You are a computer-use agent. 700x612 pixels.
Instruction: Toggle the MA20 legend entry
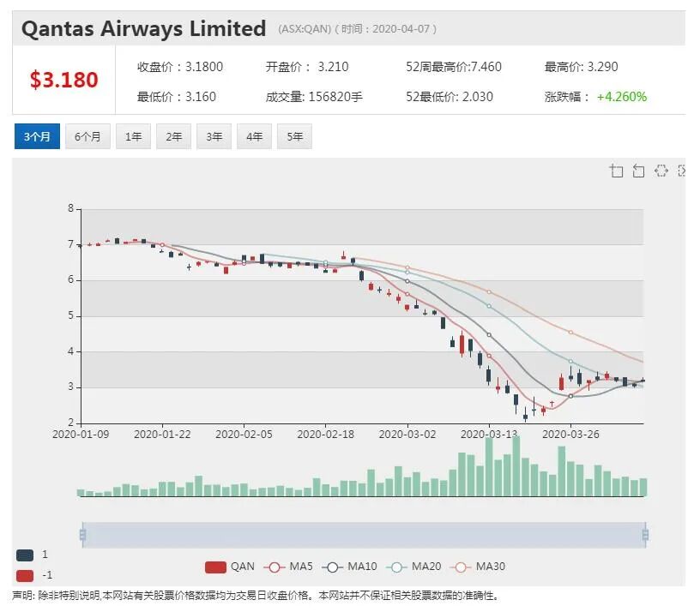(x=413, y=567)
